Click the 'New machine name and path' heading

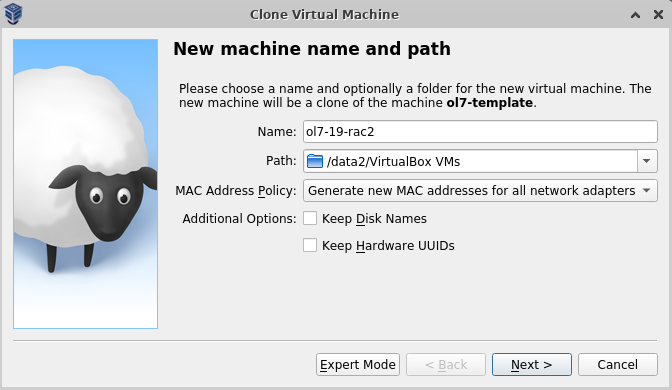[312, 48]
